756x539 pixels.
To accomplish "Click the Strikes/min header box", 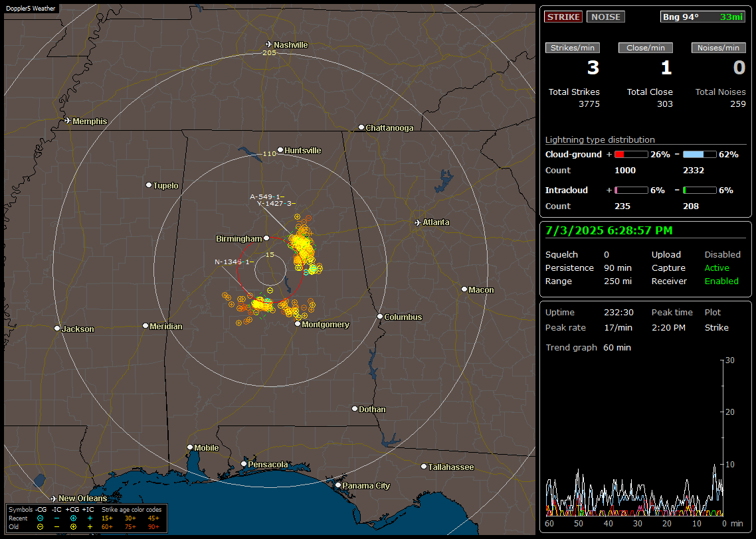I will click(572, 48).
